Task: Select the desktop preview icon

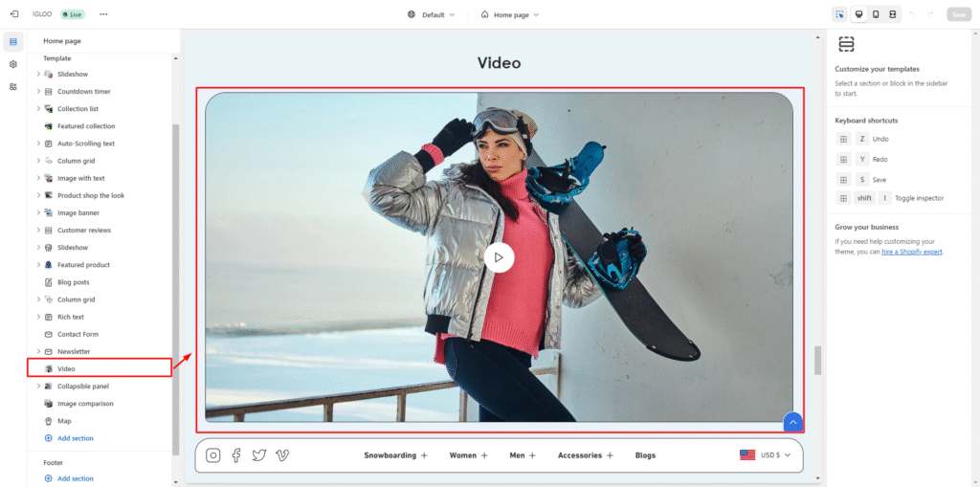Action: point(858,14)
